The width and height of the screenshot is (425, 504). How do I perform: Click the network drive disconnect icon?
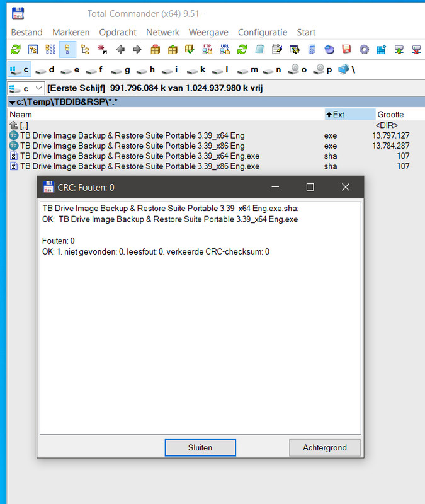416,50
